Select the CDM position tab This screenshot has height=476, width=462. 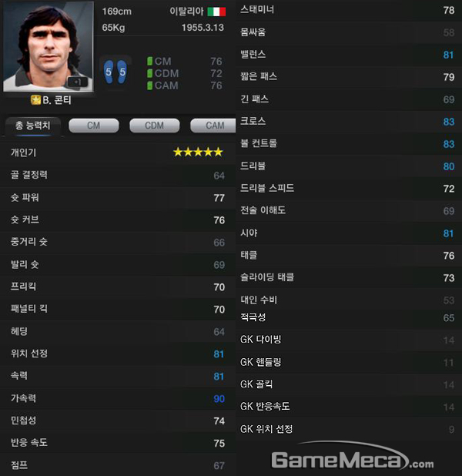click(x=155, y=126)
